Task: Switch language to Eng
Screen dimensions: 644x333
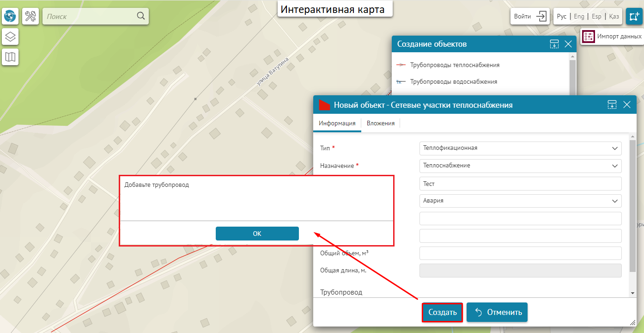Action: (579, 16)
